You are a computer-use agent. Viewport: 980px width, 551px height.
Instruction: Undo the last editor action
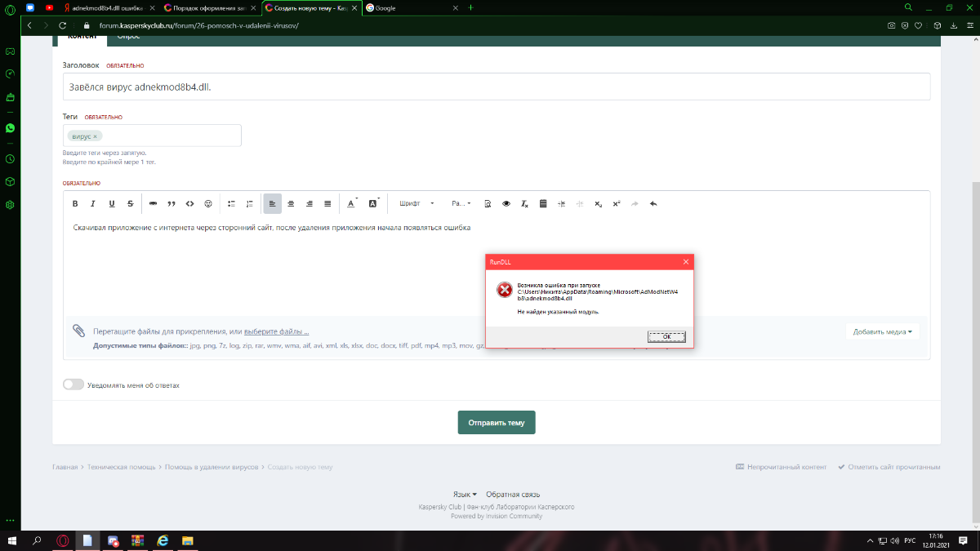tap(653, 203)
